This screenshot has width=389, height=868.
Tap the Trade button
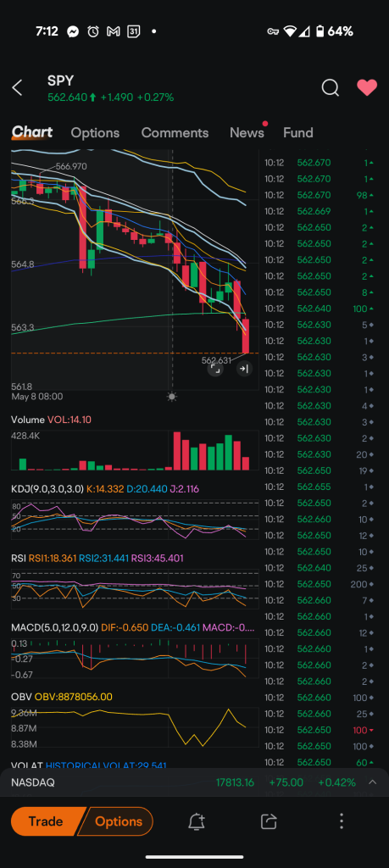coord(46,821)
